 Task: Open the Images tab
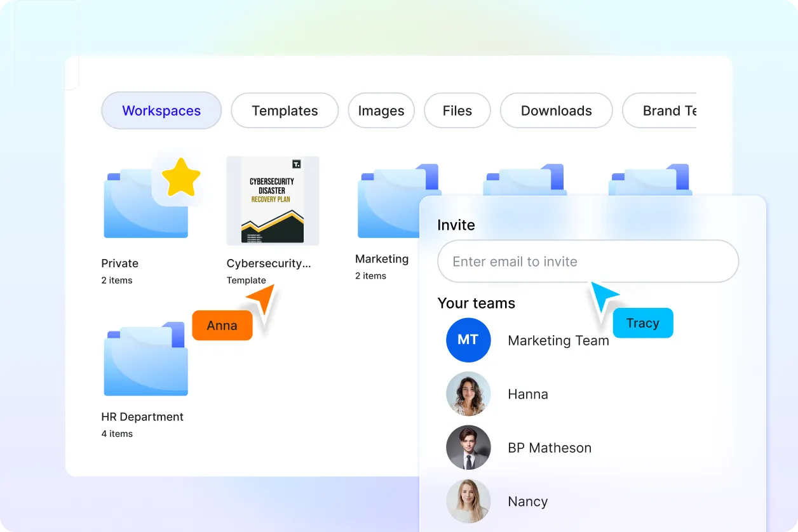click(381, 110)
